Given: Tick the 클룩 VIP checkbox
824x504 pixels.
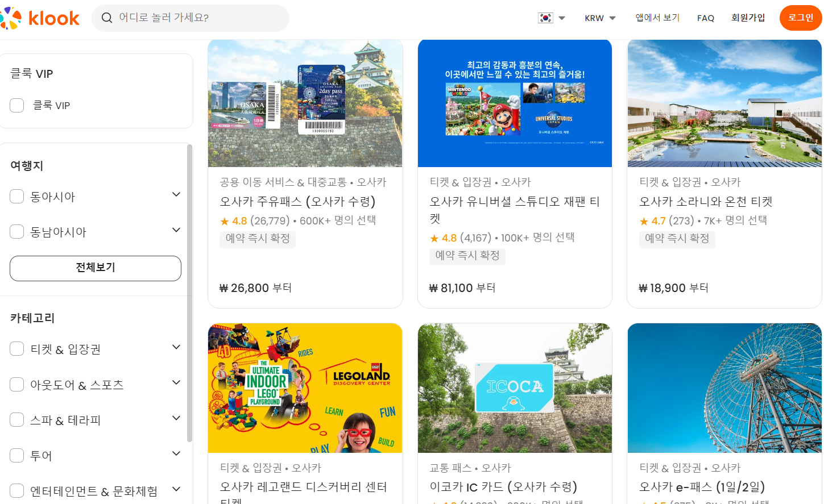Looking at the screenshot, I should (x=17, y=105).
